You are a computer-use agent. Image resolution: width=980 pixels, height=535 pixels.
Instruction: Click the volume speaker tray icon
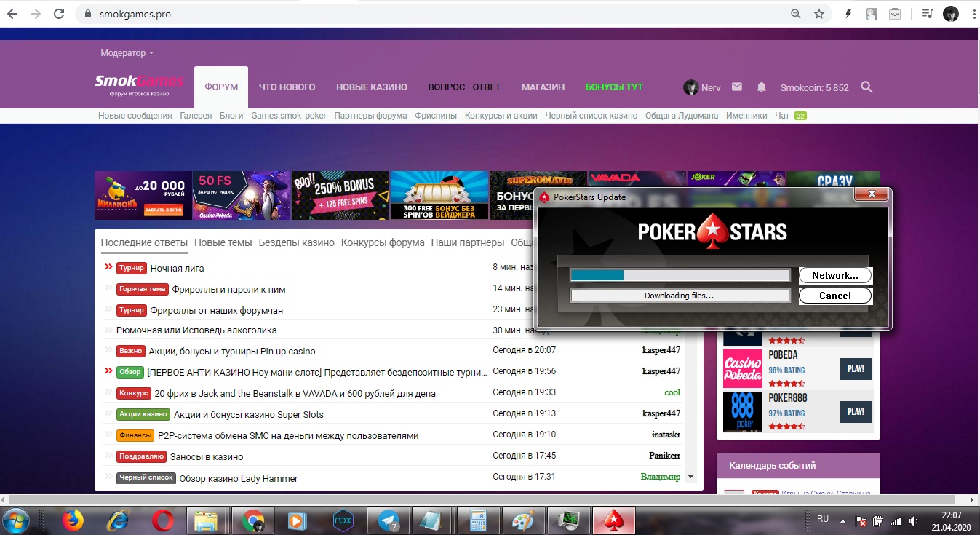[913, 521]
